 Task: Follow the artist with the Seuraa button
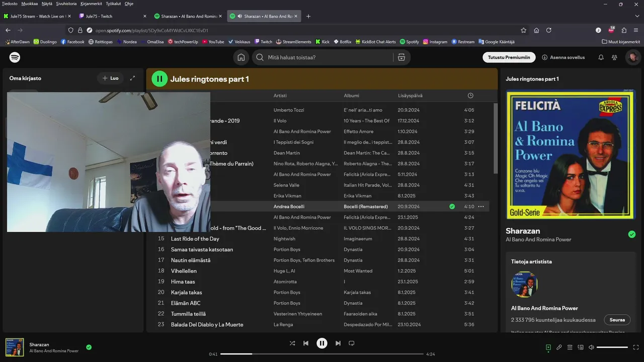(x=617, y=320)
